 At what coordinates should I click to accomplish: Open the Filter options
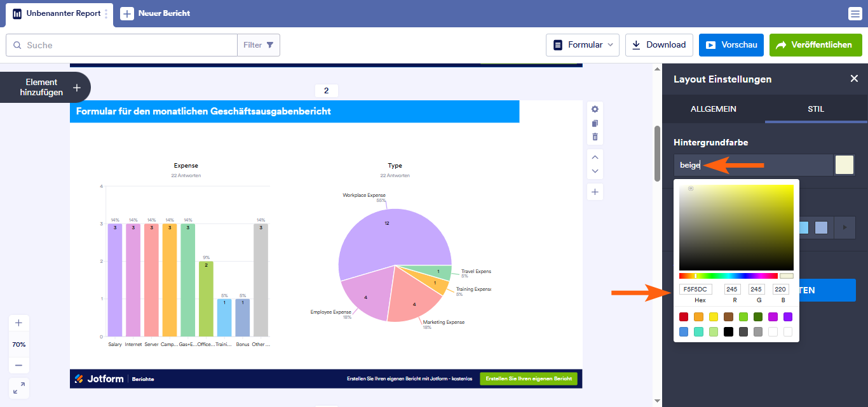coord(259,45)
